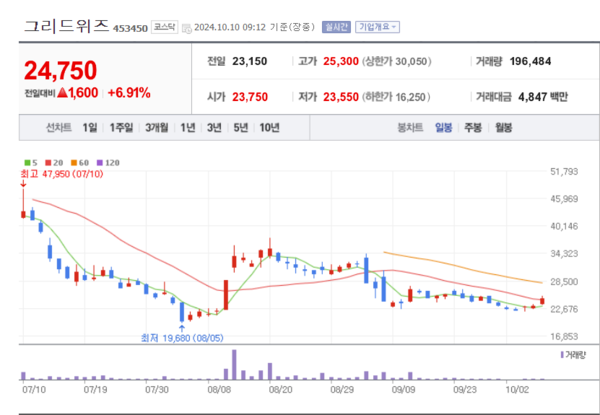Click the current price 24,750
The height and width of the screenshot is (415, 600).
point(60,70)
